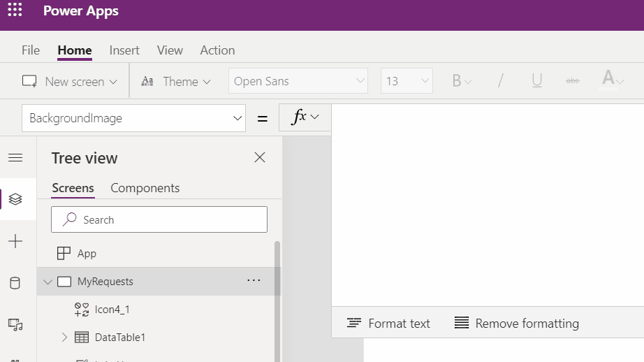Expand the Open Sans font dropdown

coord(360,81)
